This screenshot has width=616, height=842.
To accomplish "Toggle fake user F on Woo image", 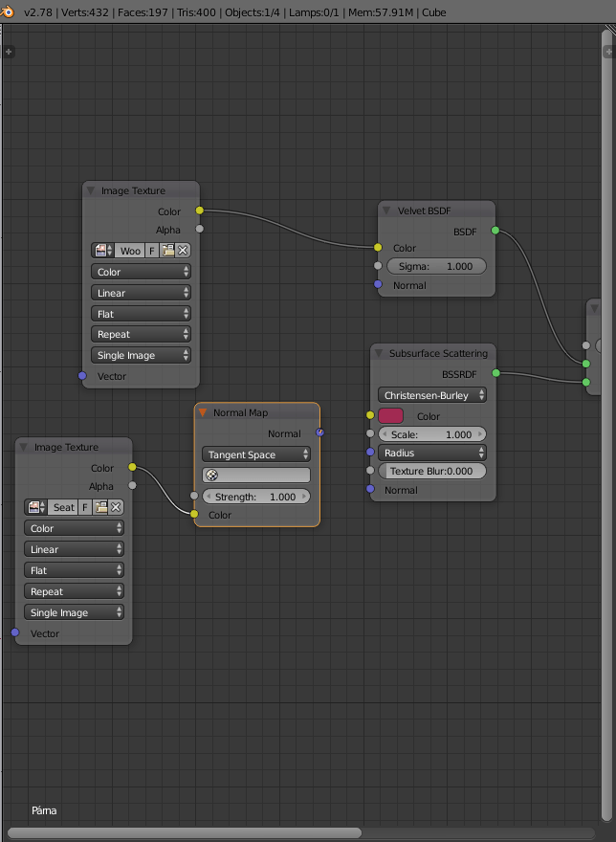I will [x=152, y=251].
